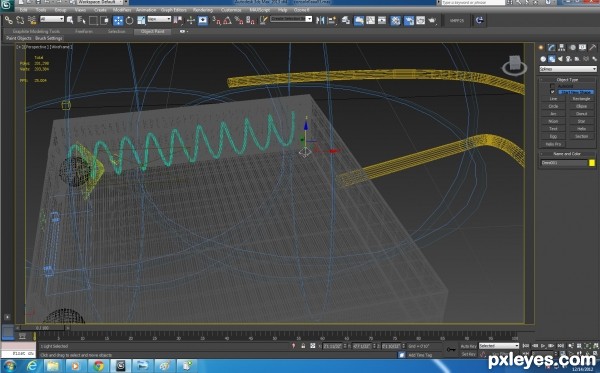Click the Rectangle spline button
The height and width of the screenshot is (373, 600).
point(581,99)
